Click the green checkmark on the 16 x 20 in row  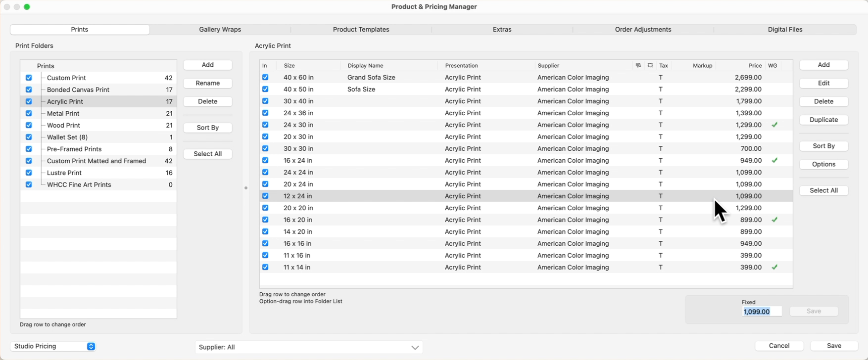pos(774,220)
